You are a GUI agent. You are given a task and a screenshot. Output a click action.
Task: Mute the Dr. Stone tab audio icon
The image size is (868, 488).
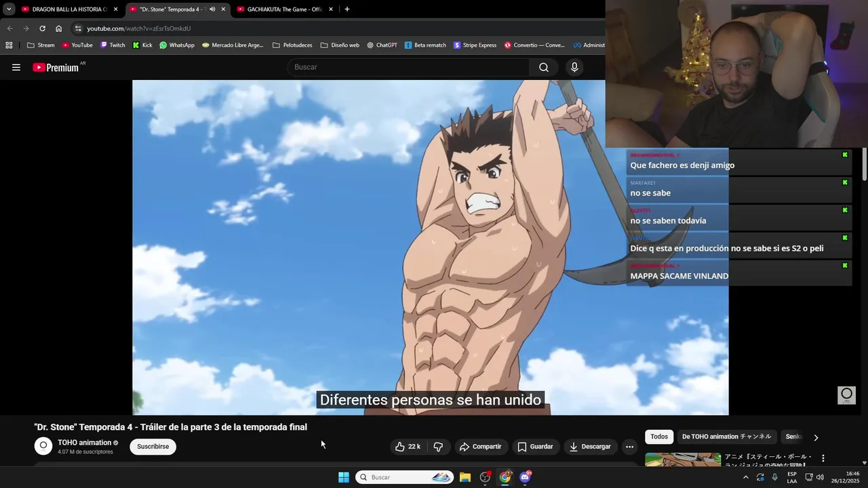[x=212, y=9]
